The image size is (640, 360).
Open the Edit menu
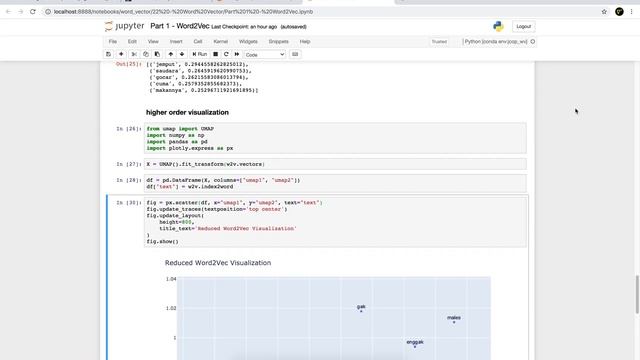click(x=132, y=42)
